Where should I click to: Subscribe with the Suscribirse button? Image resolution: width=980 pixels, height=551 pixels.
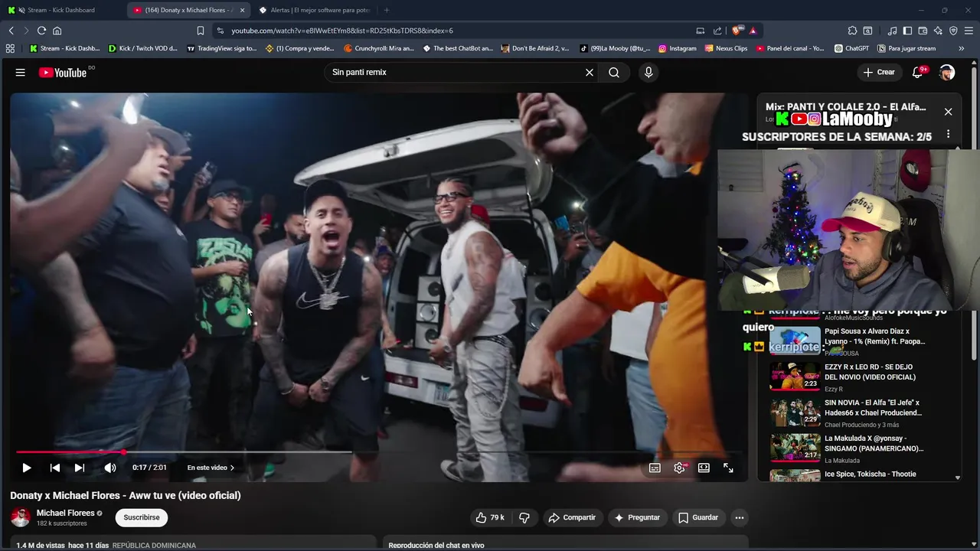[x=142, y=517]
